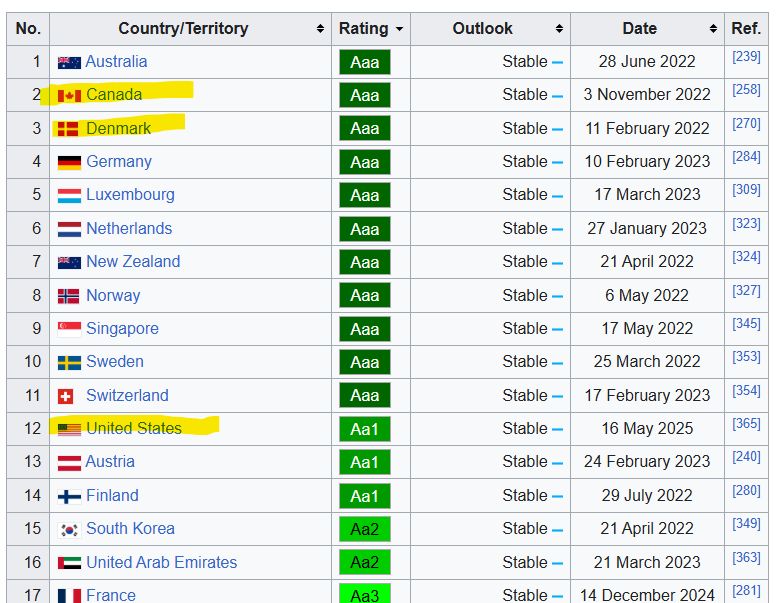Select the date 16 May 2025
The image size is (776, 603).
tap(647, 428)
